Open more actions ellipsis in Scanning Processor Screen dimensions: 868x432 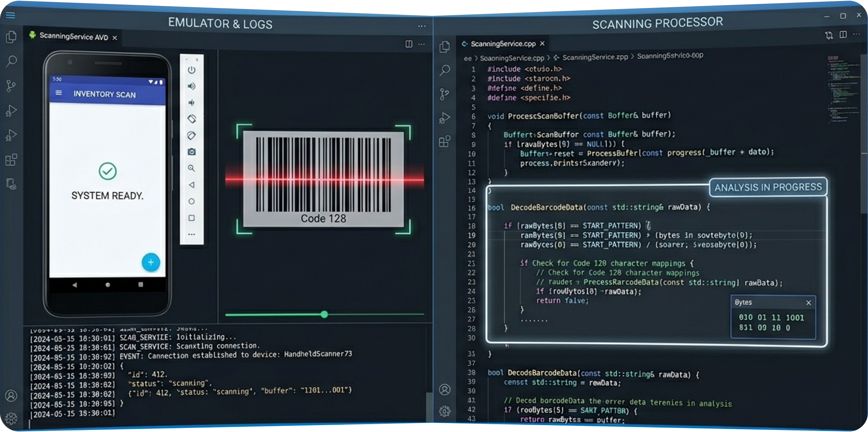coord(857,34)
